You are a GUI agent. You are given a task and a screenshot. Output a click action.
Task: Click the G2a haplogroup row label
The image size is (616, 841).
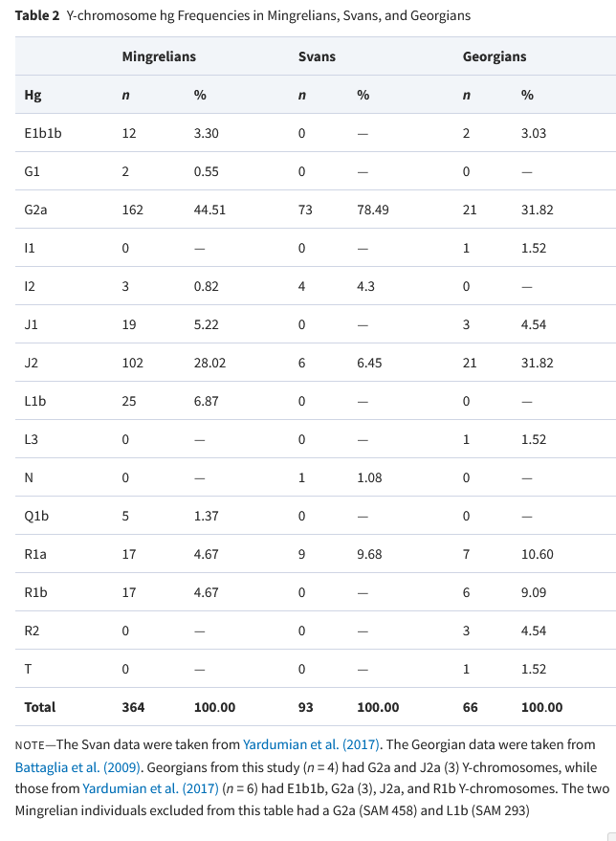[x=35, y=210]
